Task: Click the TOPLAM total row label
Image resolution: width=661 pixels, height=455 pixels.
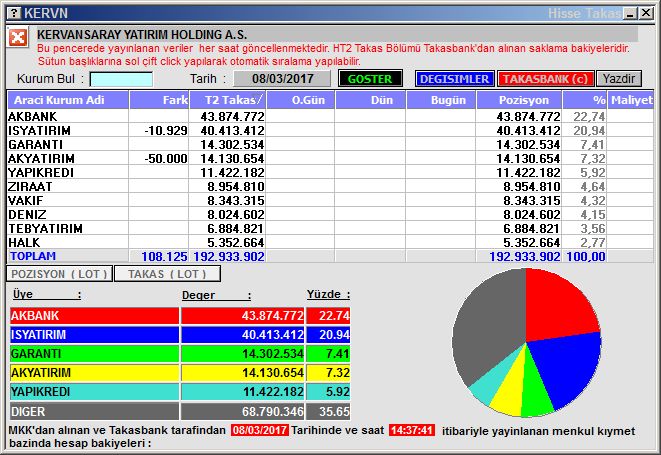Action: tap(33, 256)
